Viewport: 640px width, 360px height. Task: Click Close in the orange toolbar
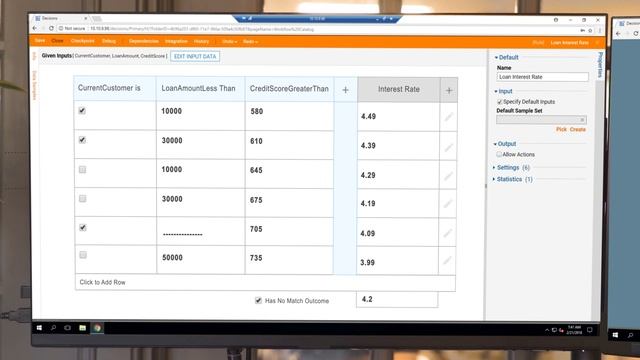point(57,41)
